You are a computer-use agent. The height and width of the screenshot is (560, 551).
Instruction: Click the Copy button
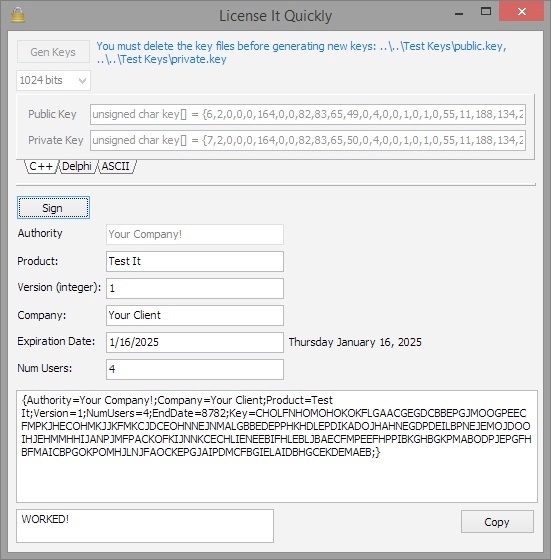pyautogui.click(x=497, y=522)
